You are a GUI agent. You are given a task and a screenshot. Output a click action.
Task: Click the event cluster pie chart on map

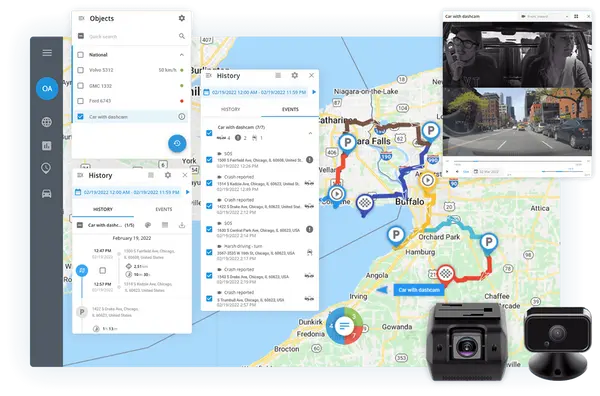point(344,326)
